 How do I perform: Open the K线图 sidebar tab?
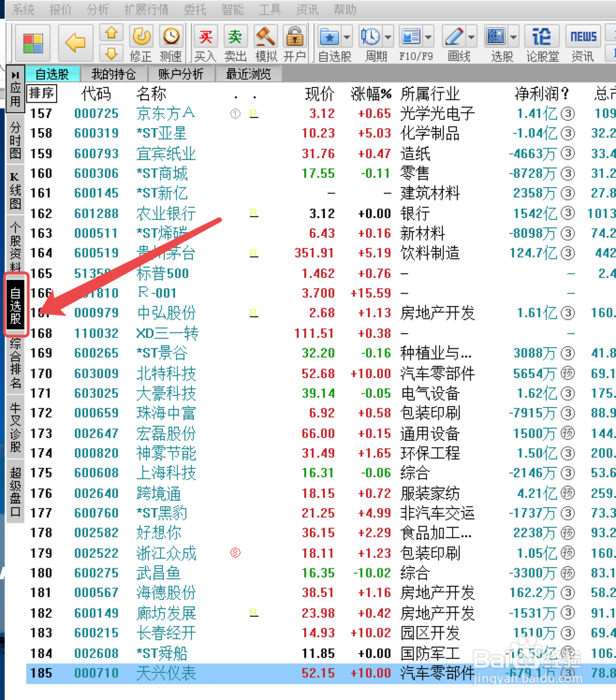click(x=15, y=191)
